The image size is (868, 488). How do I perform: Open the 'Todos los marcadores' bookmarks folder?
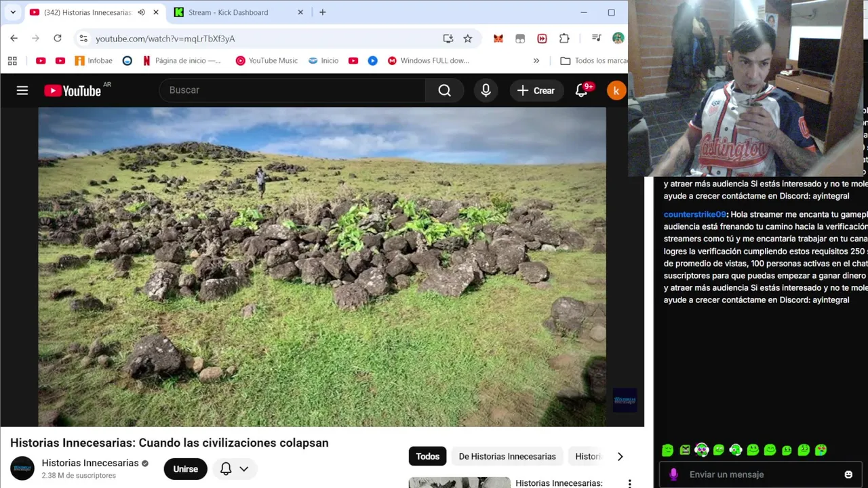[593, 60]
